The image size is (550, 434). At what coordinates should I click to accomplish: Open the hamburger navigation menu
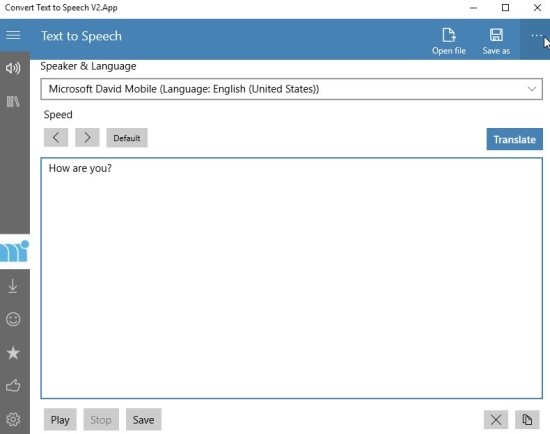click(x=13, y=35)
